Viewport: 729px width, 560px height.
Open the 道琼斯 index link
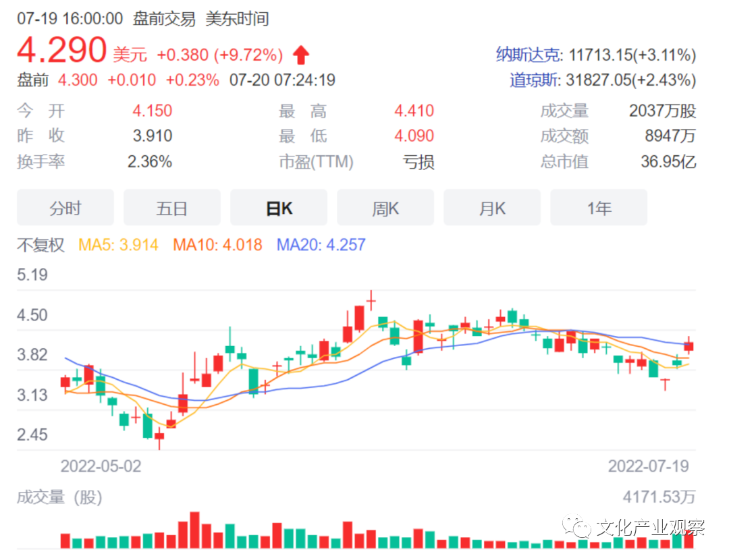coord(534,80)
